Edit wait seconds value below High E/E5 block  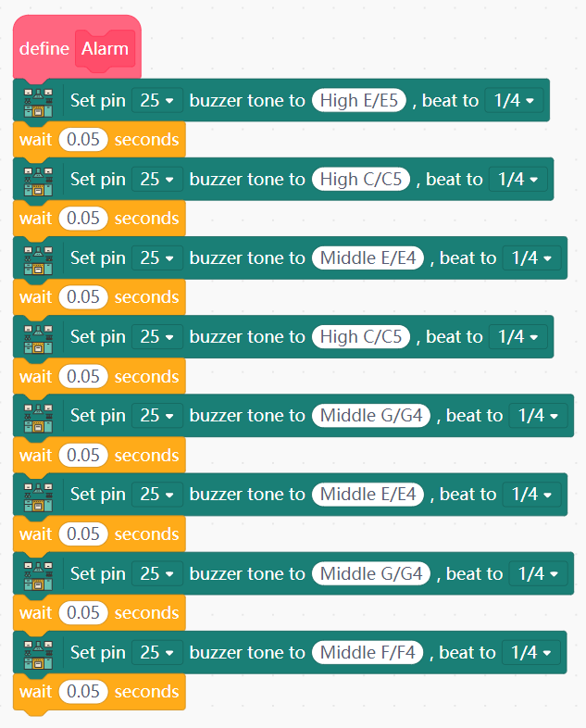pyautogui.click(x=83, y=140)
